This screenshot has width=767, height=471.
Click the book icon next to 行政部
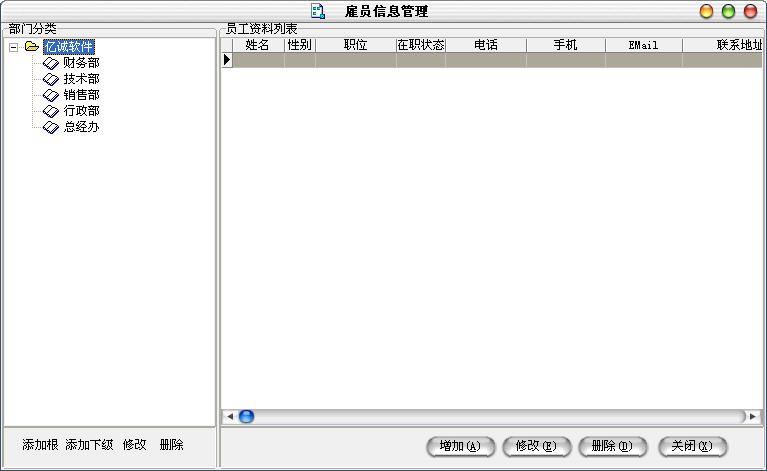tap(50, 111)
